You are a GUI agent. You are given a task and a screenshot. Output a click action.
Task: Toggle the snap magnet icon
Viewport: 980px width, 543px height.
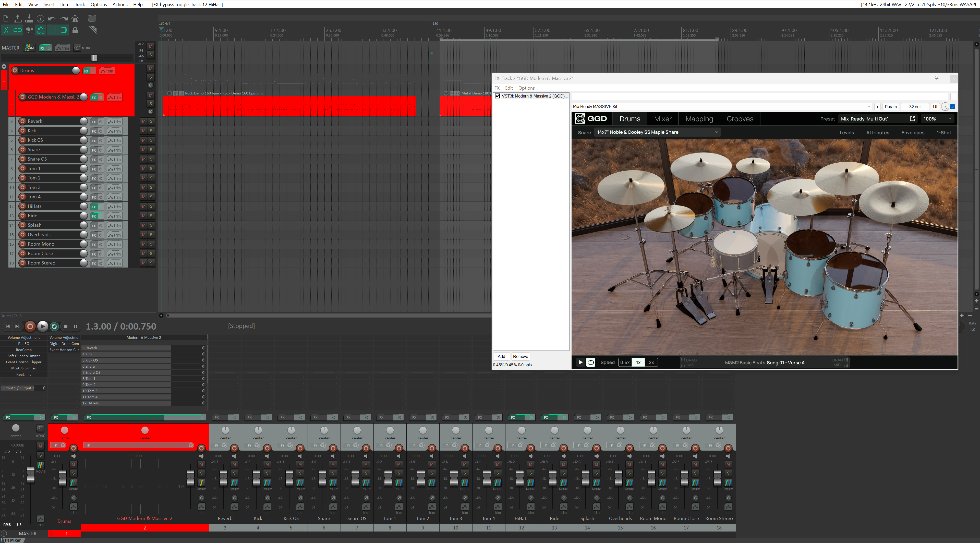[x=64, y=30]
